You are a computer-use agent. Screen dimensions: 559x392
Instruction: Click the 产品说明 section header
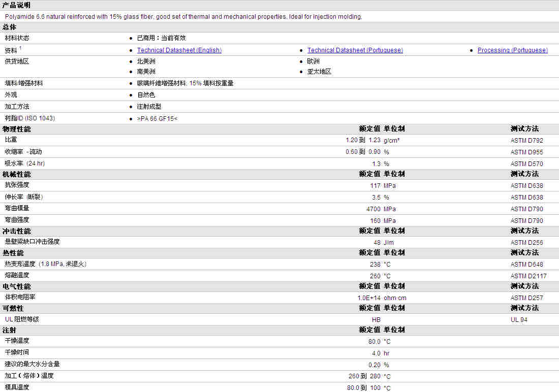16,6
